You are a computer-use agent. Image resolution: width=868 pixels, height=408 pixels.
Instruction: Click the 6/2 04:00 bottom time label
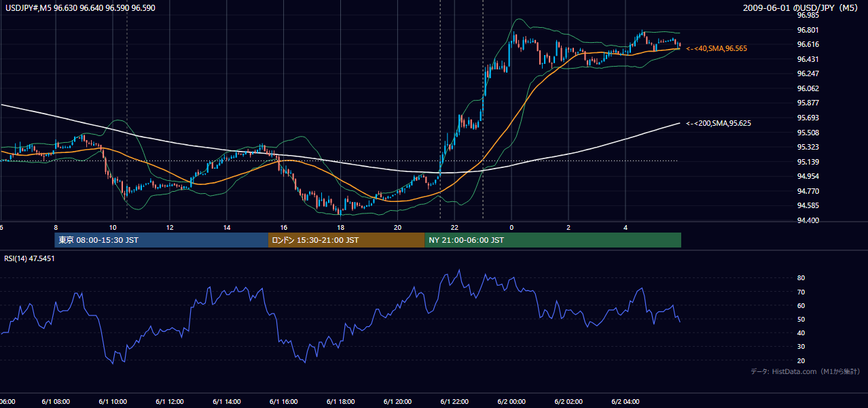tap(626, 402)
